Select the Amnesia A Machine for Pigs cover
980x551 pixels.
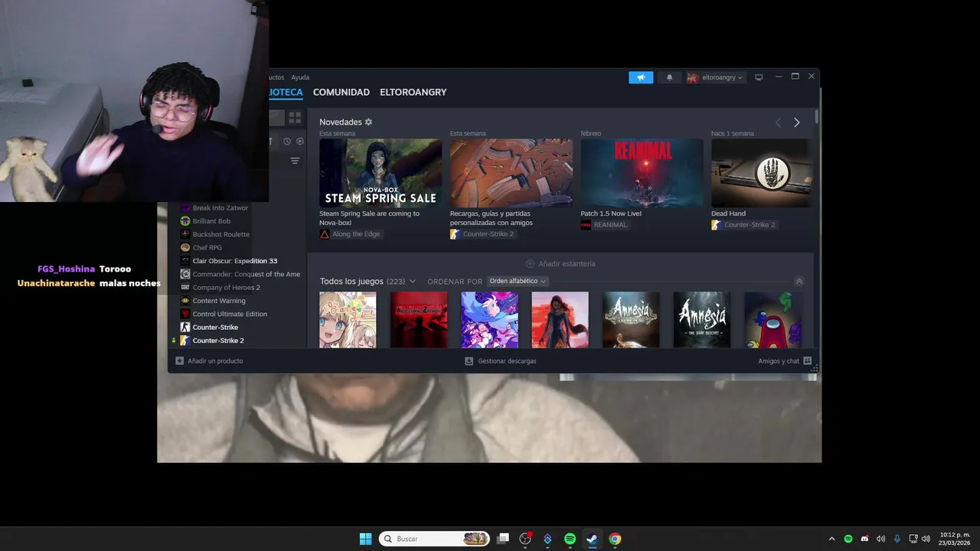(631, 320)
